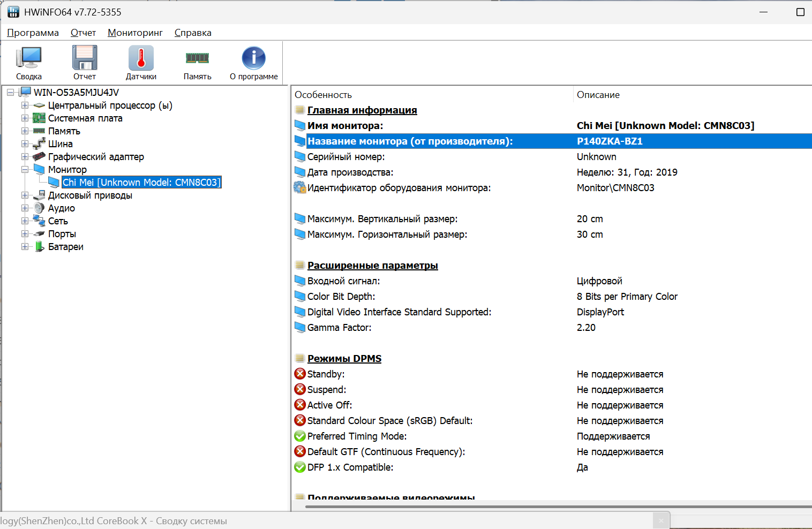Select the Gamma Factor row
Image resolution: width=812 pixels, height=529 pixels.
pos(552,328)
